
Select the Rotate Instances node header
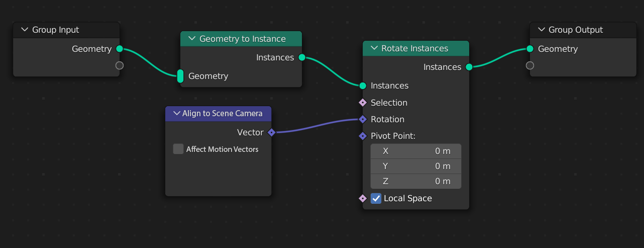[416, 48]
